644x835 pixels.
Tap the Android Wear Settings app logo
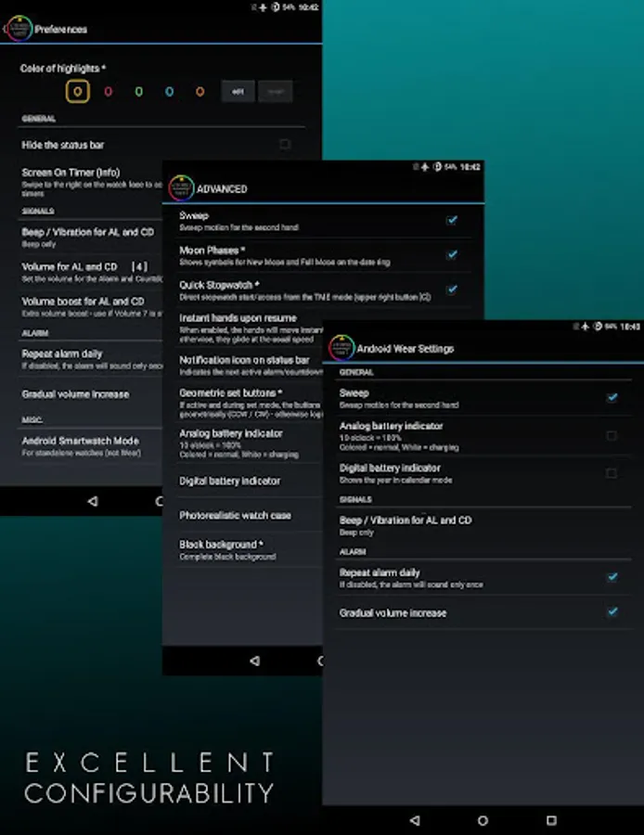point(341,348)
